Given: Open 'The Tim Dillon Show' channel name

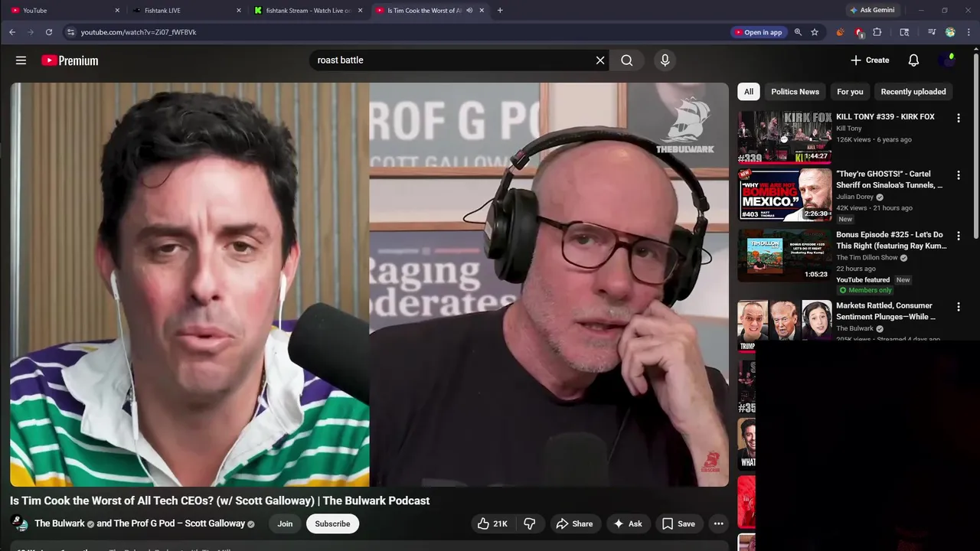Looking at the screenshot, I should tap(867, 257).
